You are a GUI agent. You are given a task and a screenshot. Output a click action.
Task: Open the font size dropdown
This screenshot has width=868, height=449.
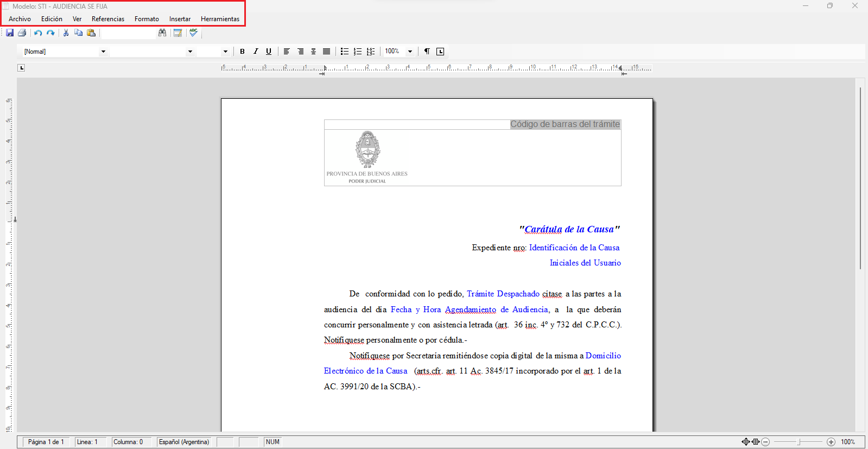(225, 52)
